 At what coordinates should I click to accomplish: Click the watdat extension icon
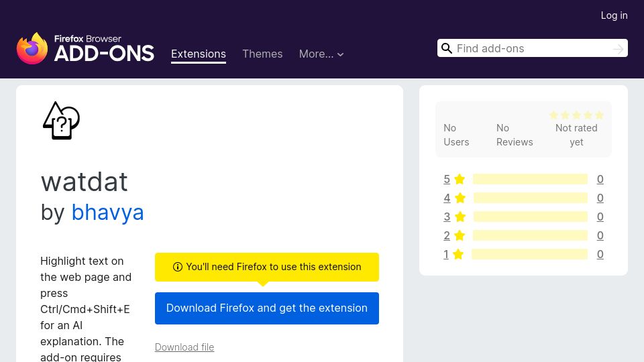pyautogui.click(x=61, y=121)
